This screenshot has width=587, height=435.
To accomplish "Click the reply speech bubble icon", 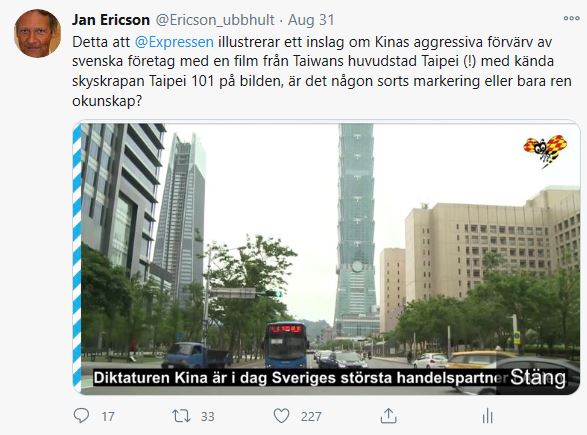I will (81, 416).
